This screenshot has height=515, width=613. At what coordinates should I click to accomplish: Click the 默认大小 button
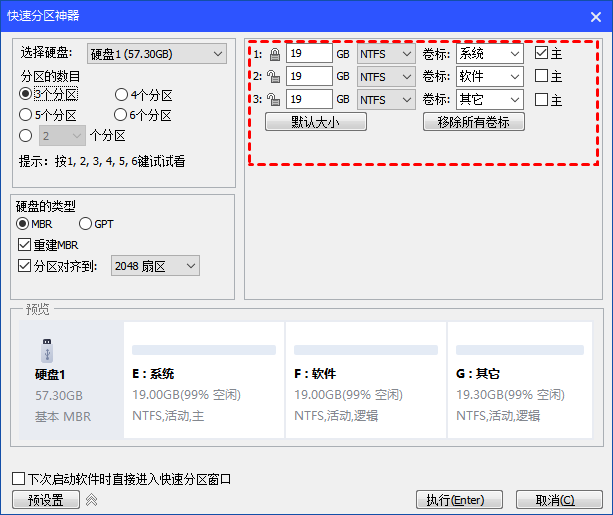tap(315, 122)
